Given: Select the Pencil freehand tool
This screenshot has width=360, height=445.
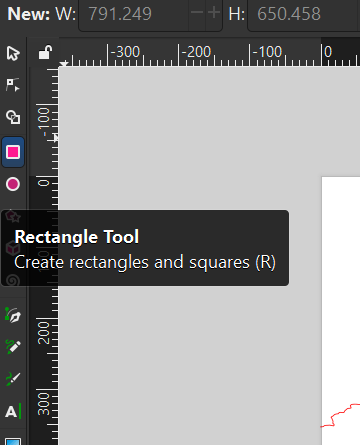Looking at the screenshot, I should (x=13, y=347).
